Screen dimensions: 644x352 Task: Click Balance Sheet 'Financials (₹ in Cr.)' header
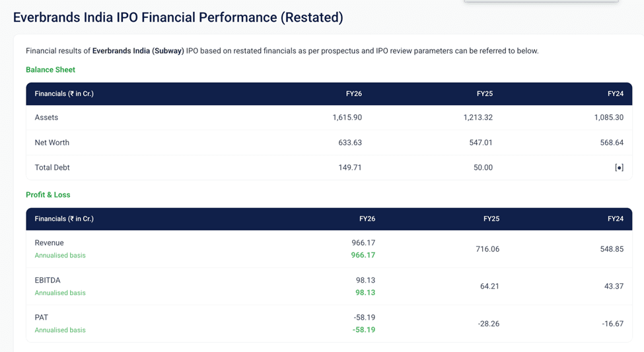pyautogui.click(x=64, y=94)
